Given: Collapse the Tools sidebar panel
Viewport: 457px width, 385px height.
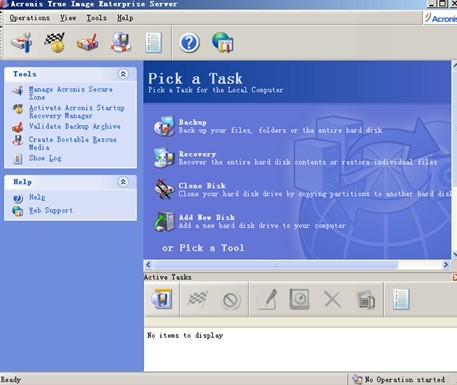Looking at the screenshot, I should pyautogui.click(x=123, y=74).
